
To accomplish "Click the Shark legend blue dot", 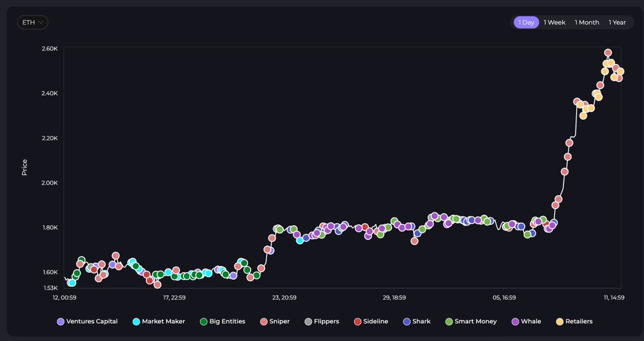I will 407,322.
